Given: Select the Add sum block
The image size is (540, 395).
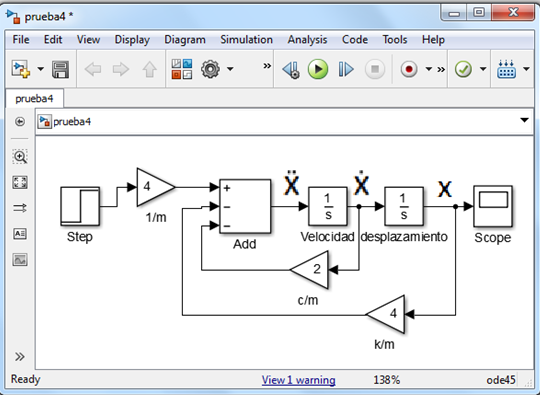Looking at the screenshot, I should tap(245, 206).
